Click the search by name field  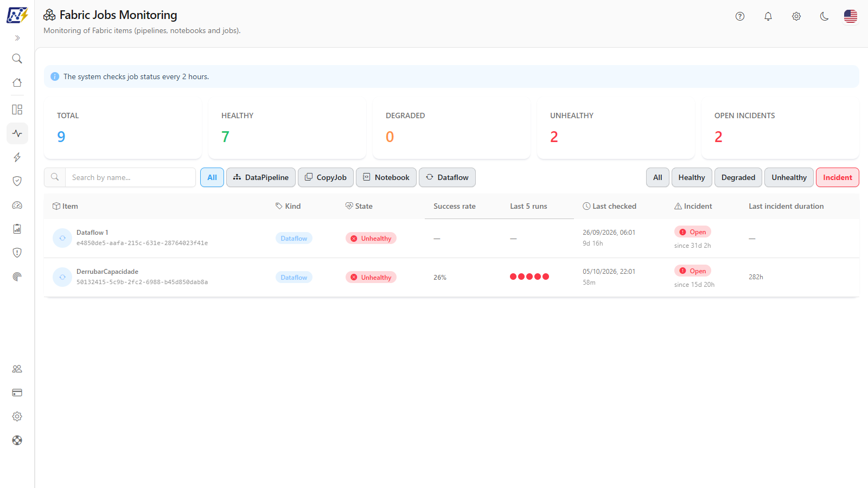tap(130, 177)
